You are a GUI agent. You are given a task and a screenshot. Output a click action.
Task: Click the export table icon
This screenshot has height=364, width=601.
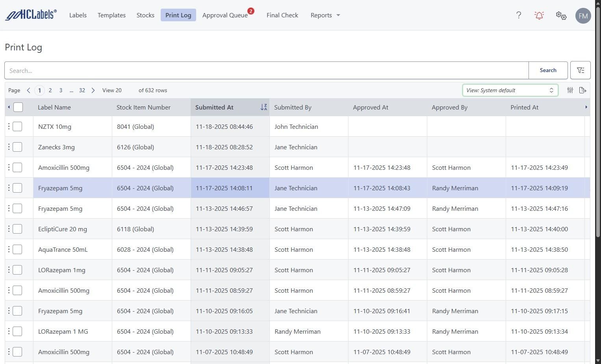pyautogui.click(x=583, y=90)
